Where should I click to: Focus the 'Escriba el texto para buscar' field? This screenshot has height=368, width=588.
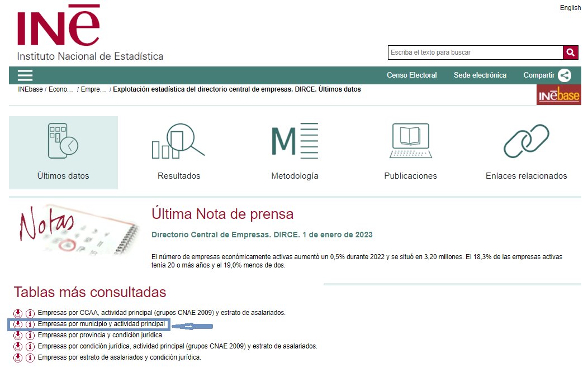coord(475,52)
